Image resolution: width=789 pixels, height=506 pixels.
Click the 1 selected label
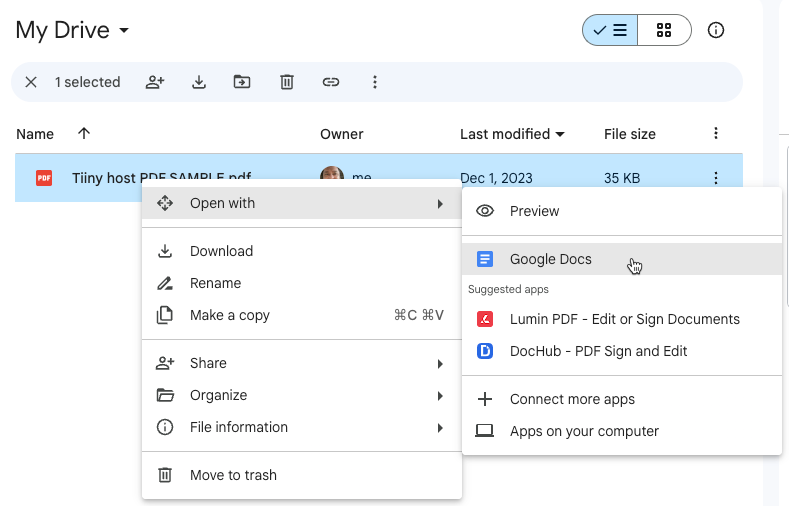click(88, 82)
